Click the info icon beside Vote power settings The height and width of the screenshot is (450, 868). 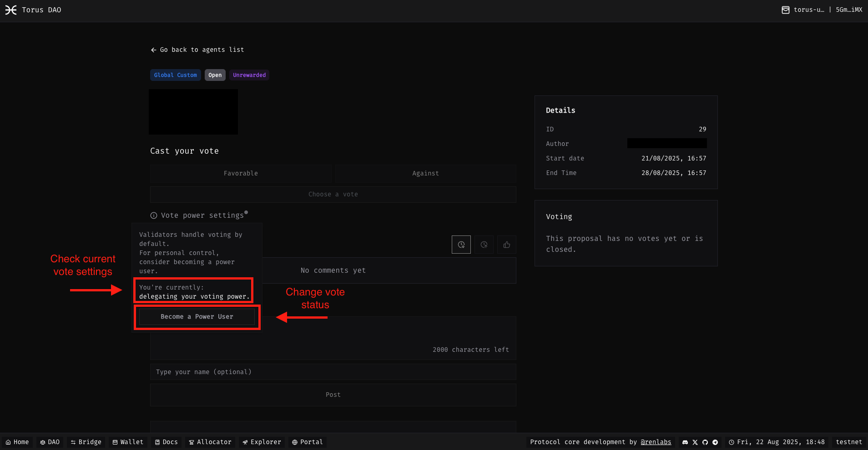point(154,215)
